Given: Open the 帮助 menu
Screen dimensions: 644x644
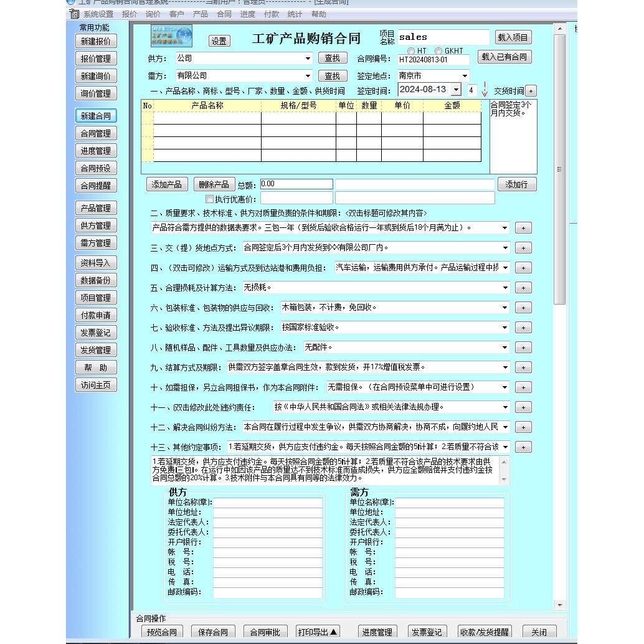Looking at the screenshot, I should pos(318,14).
